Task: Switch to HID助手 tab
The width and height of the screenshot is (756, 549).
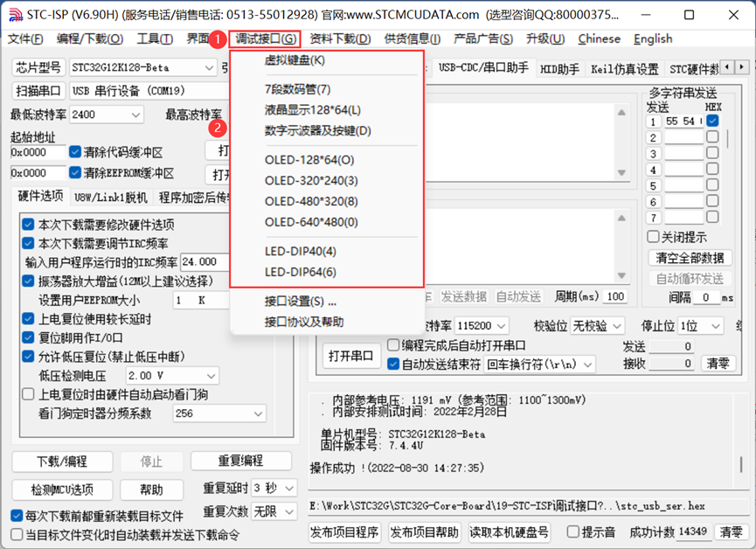Action: (559, 69)
